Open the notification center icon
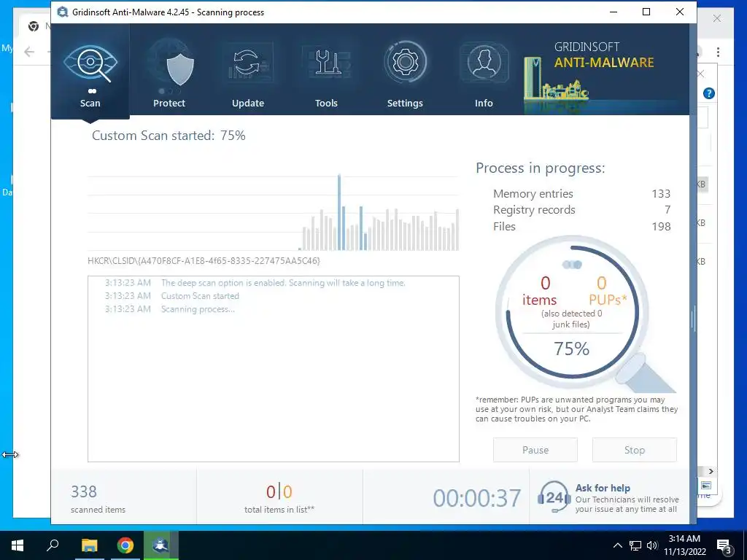This screenshot has height=560, width=747. 724,546
